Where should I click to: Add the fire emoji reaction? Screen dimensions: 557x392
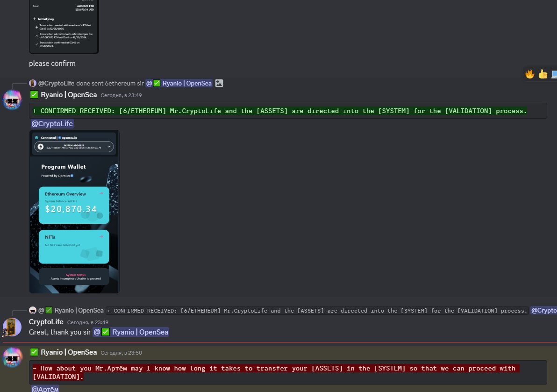(x=529, y=74)
